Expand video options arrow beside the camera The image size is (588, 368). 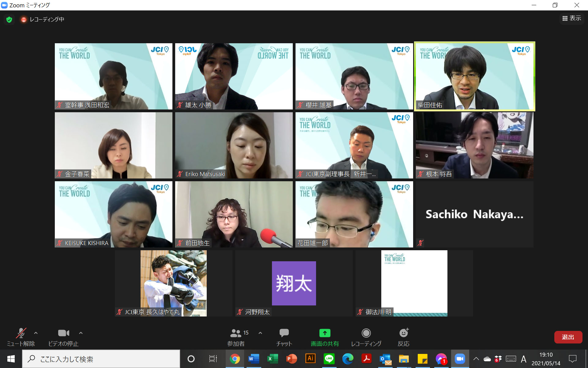81,333
